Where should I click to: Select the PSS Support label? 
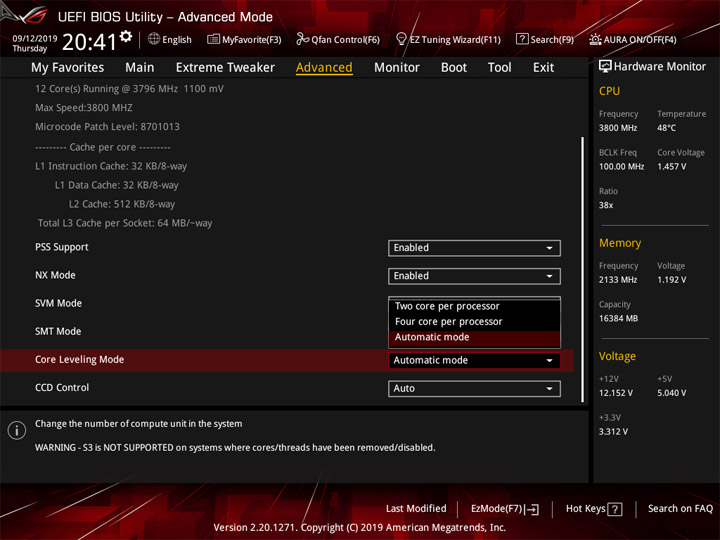pos(62,247)
